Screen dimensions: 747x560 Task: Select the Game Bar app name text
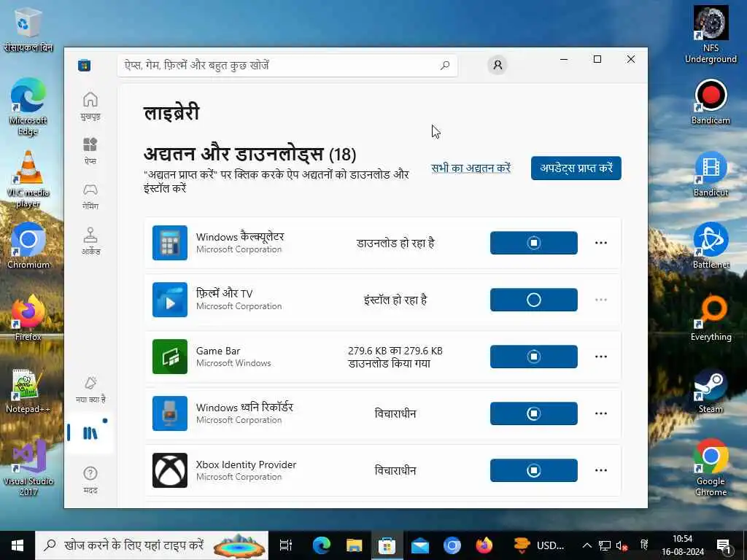tap(217, 351)
